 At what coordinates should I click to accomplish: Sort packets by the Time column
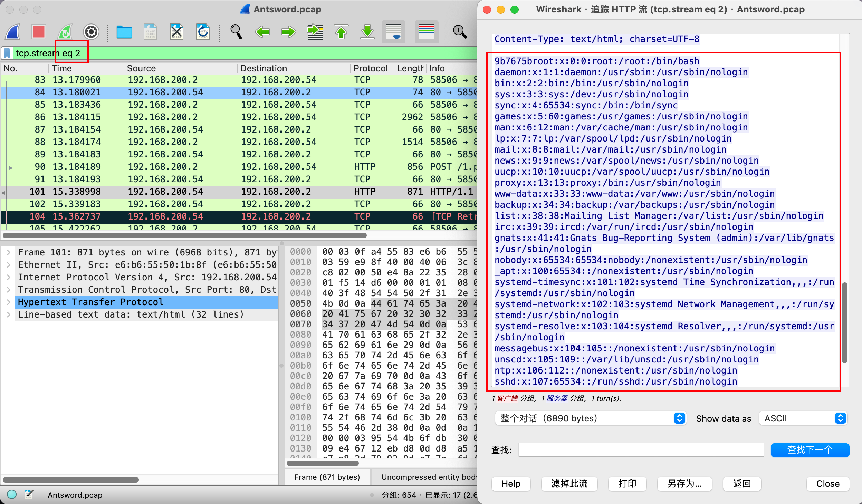[x=86, y=68]
